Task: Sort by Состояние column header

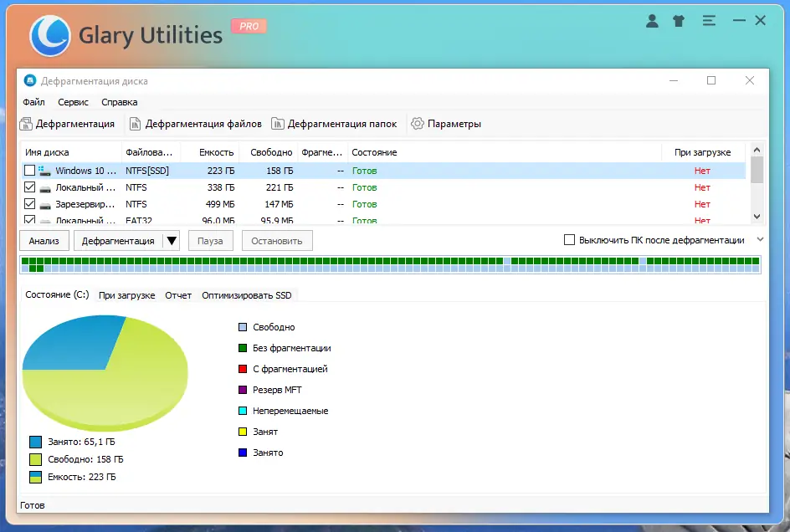Action: [505, 152]
